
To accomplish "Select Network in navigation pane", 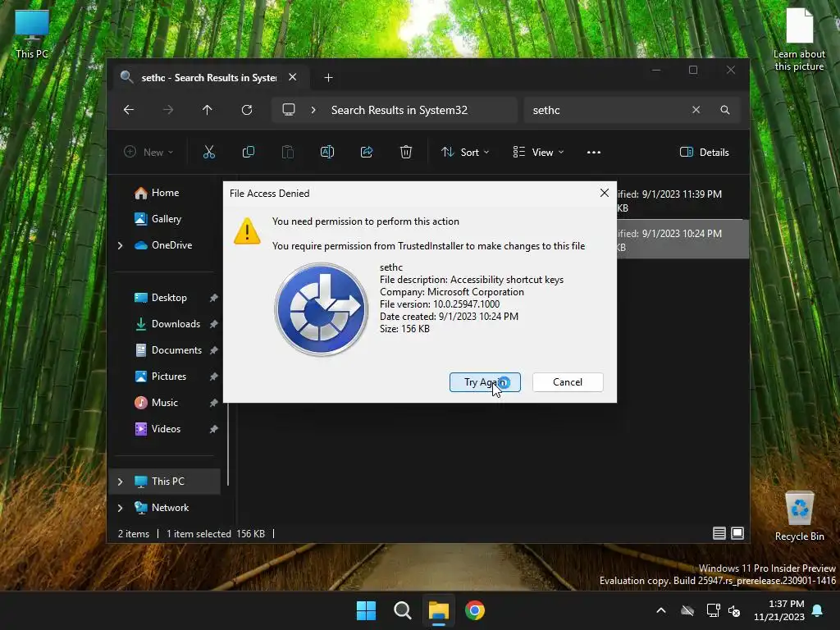I will click(170, 507).
